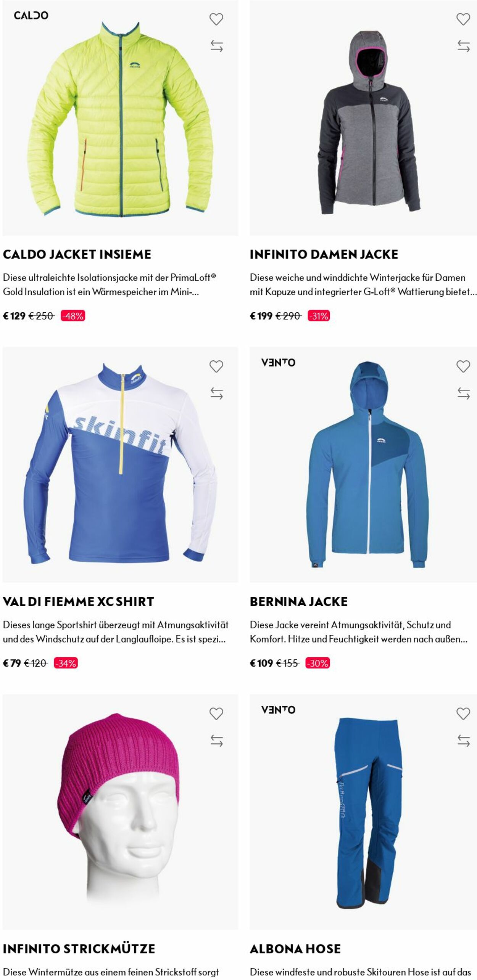Open the Val di Fiemme XC Shirt link
This screenshot has width=477, height=980.
[x=78, y=602]
